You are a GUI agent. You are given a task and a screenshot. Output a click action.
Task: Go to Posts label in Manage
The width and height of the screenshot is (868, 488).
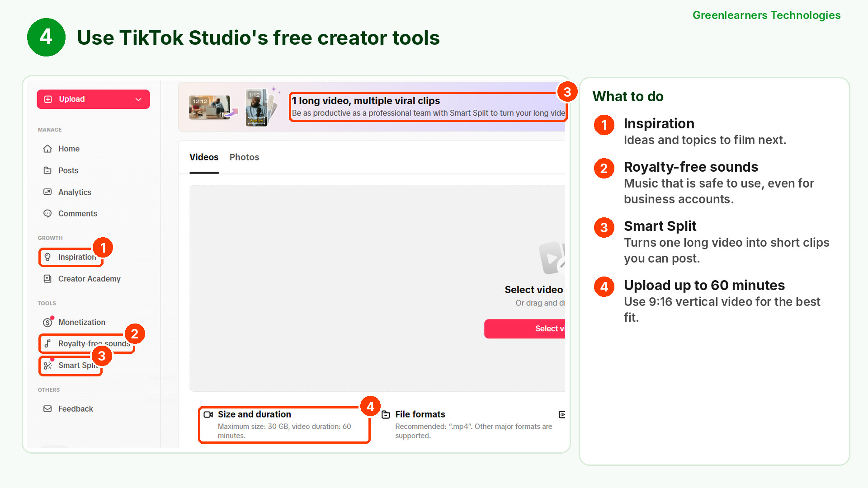(68, 170)
